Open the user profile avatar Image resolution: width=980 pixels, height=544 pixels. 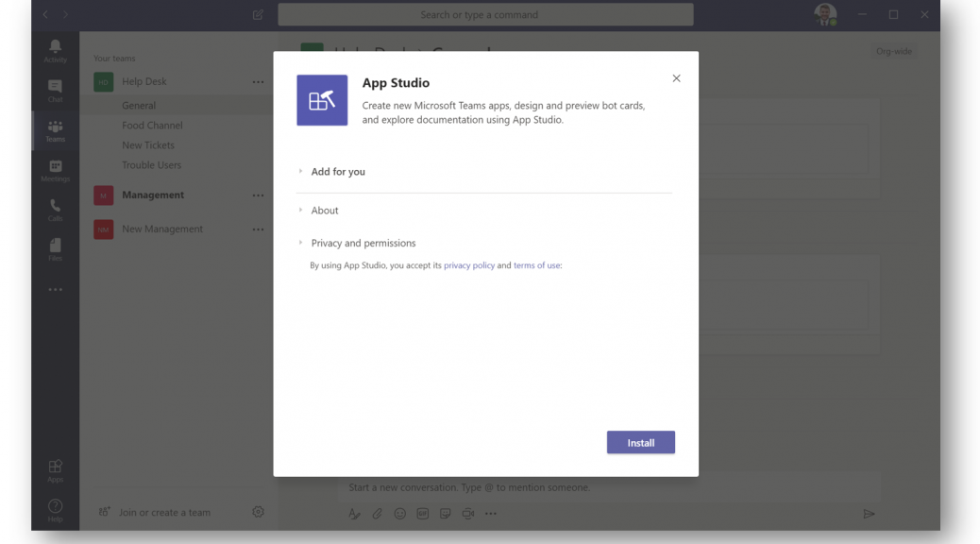click(825, 14)
